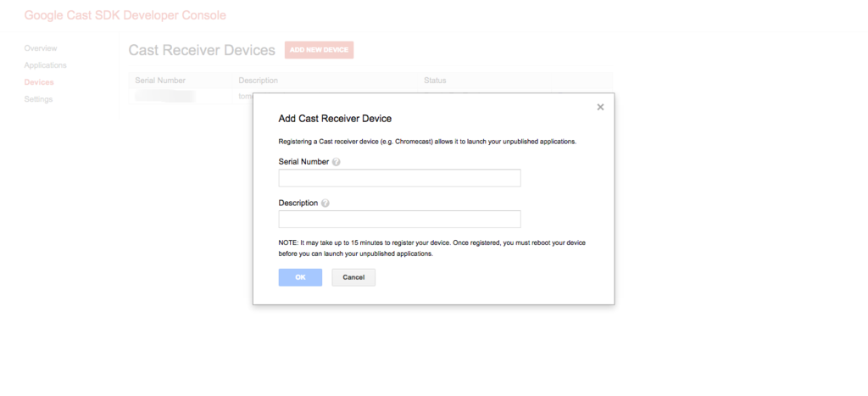Select Devices in the sidebar

39,82
